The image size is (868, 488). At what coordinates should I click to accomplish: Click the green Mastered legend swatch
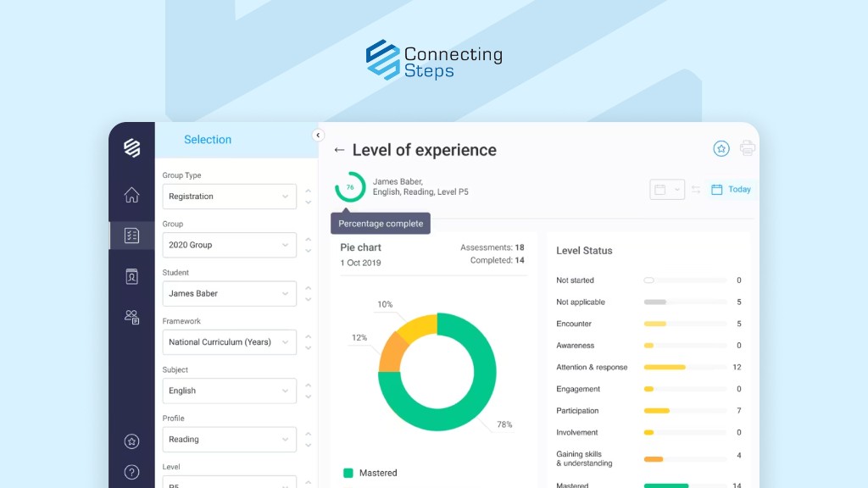348,473
